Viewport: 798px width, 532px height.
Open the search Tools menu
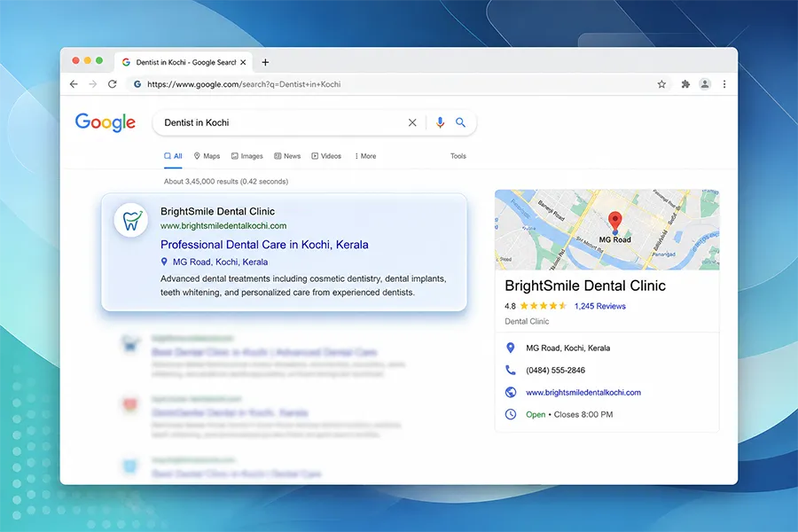tap(458, 156)
